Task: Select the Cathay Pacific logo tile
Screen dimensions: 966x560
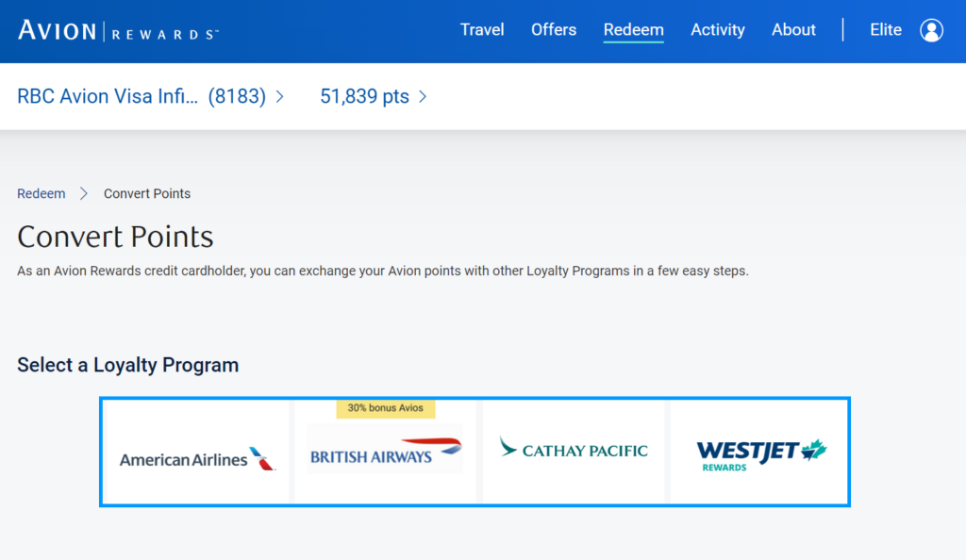Action: (573, 452)
